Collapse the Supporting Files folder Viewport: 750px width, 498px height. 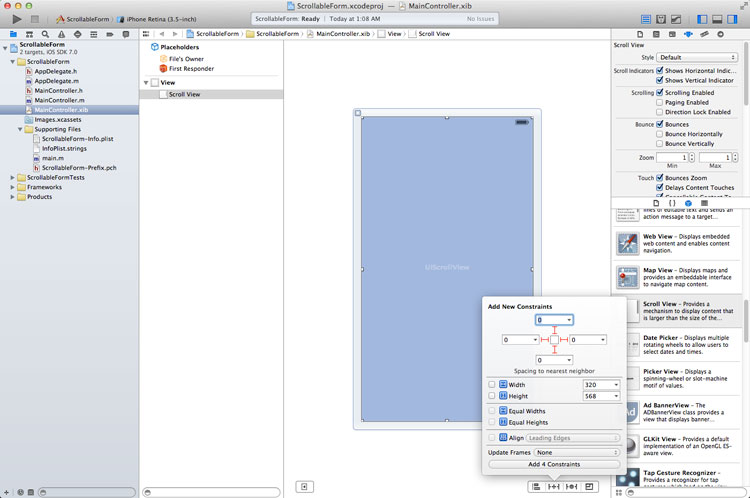[20, 129]
